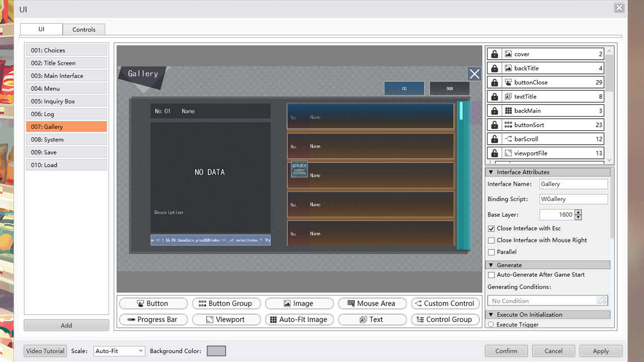Click the Add button below the interface list

(x=66, y=325)
